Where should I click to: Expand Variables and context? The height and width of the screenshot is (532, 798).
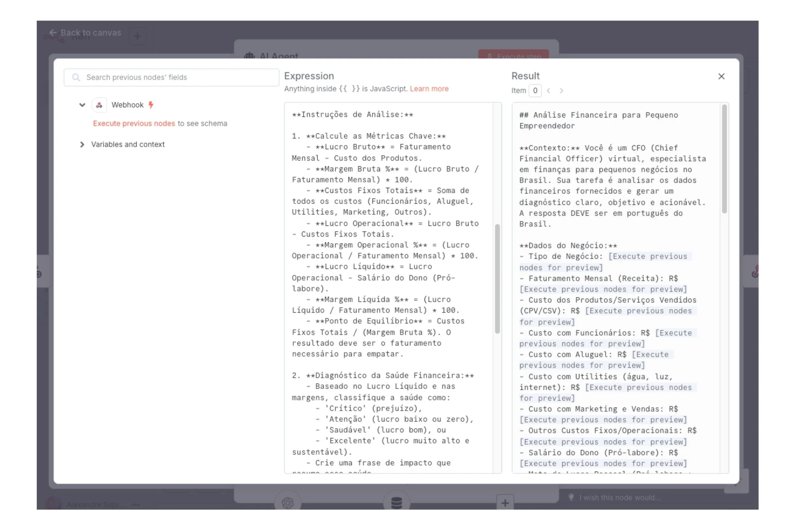(x=82, y=145)
